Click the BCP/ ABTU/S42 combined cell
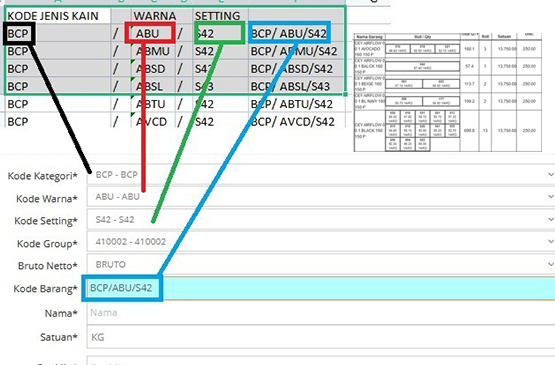This screenshot has height=365, width=555. 297,104
